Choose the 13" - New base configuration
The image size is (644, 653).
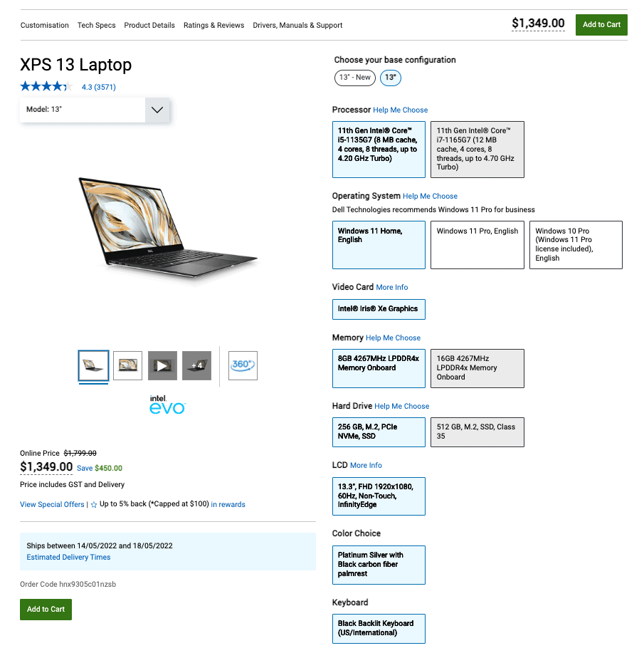pyautogui.click(x=354, y=78)
